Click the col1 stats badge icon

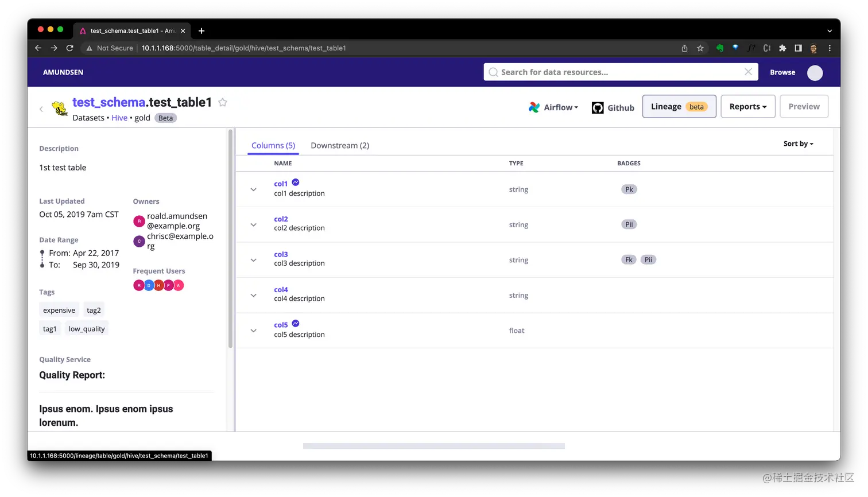[296, 183]
